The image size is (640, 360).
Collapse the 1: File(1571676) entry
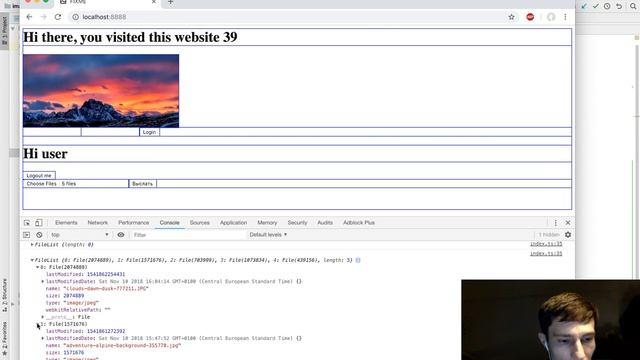38,324
